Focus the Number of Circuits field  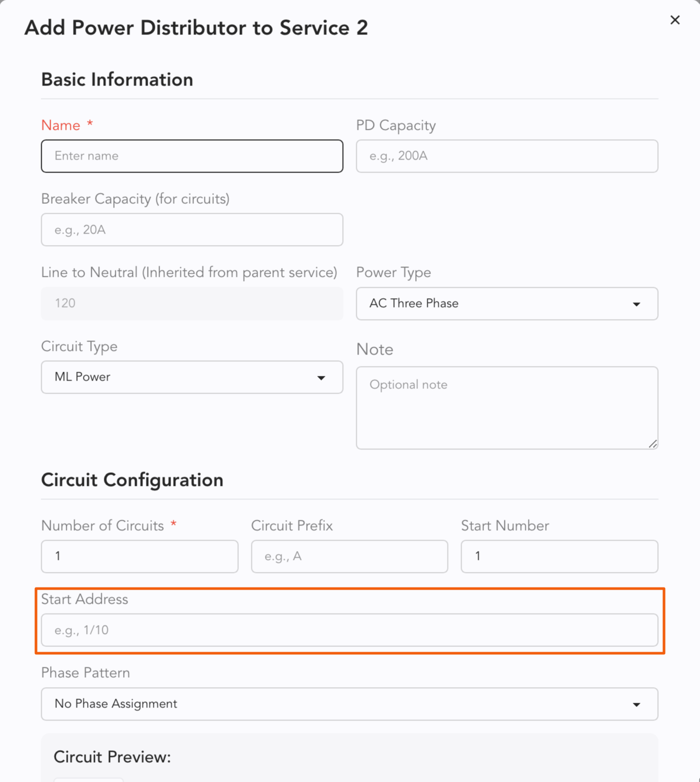pyautogui.click(x=139, y=556)
